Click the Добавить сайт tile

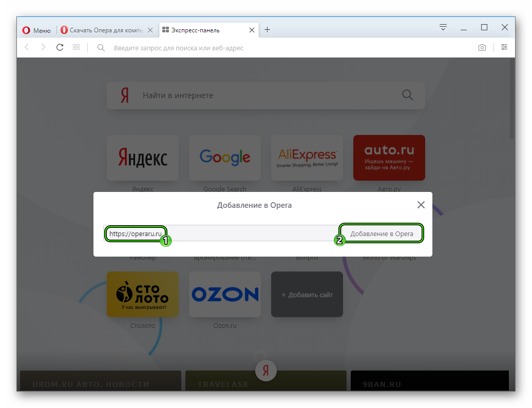[x=307, y=295]
